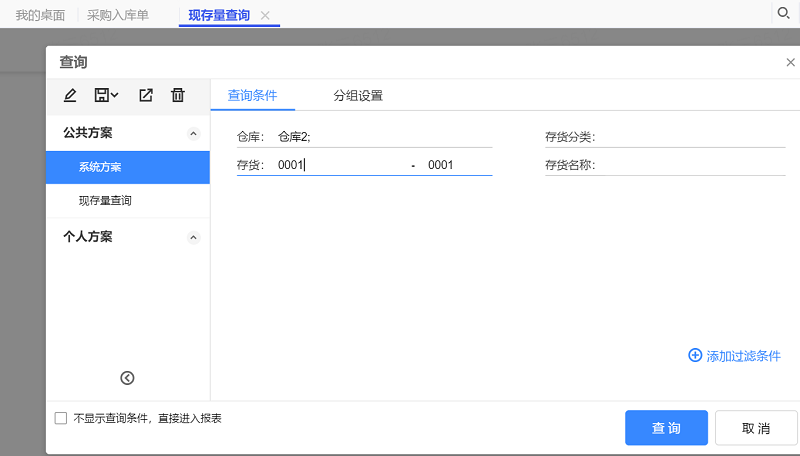800x456 pixels.
Task: Click the export/share scheme icon
Action: tap(146, 95)
